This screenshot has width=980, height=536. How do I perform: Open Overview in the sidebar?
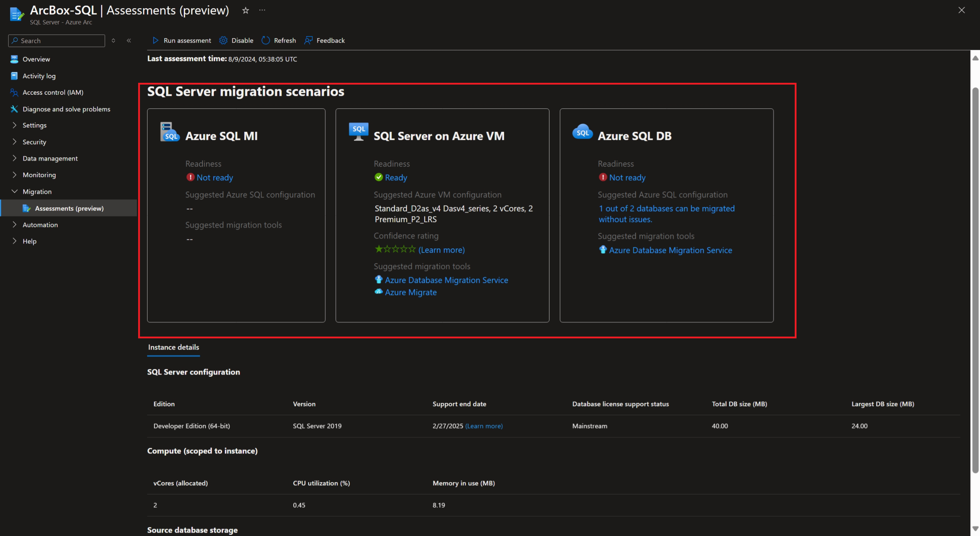click(x=36, y=59)
